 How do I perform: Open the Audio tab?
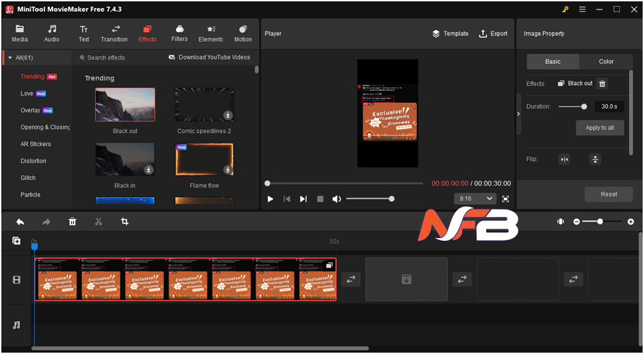coord(52,33)
